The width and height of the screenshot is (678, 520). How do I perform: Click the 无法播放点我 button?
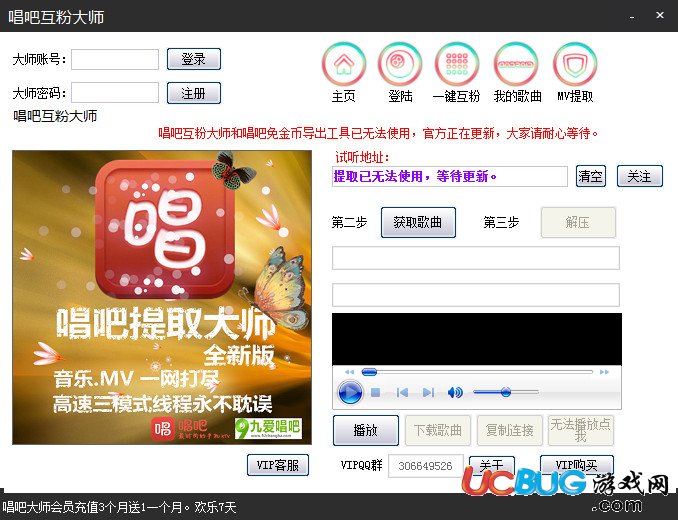[581, 430]
